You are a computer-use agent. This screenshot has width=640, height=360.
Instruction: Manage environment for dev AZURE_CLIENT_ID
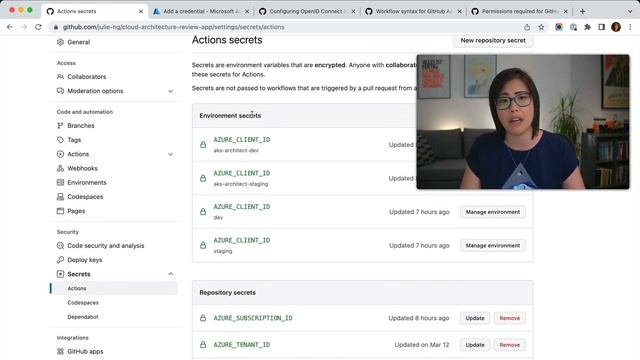[493, 212]
